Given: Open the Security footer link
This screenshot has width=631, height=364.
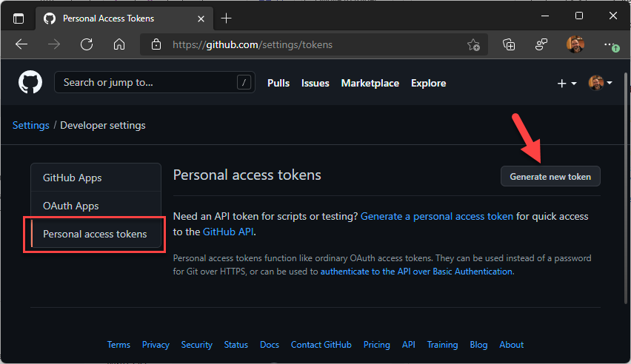Looking at the screenshot, I should pos(196,345).
